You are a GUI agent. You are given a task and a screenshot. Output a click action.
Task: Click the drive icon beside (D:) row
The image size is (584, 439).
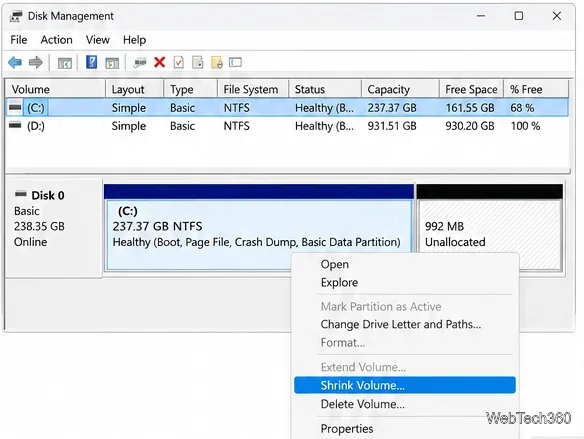click(15, 125)
